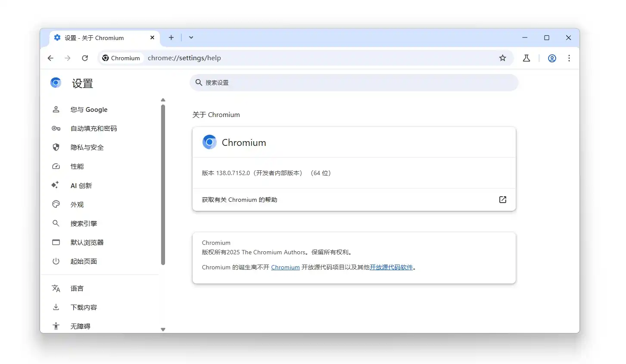Open the Chrome Labs flask icon
The image size is (626, 364).
[526, 58]
